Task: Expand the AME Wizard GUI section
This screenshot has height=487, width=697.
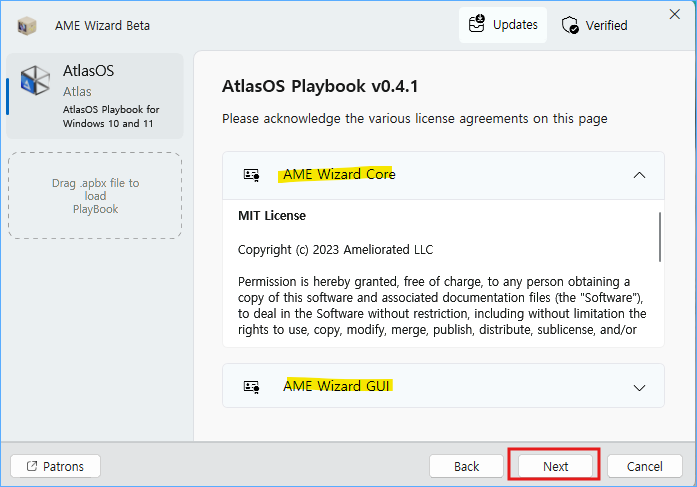Action: 639,387
